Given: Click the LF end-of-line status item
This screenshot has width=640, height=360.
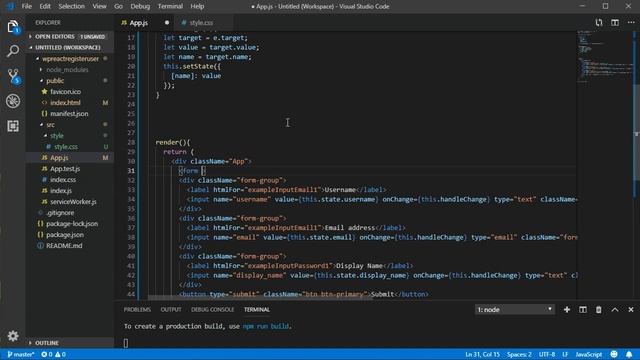Looking at the screenshot, I should click(565, 354).
